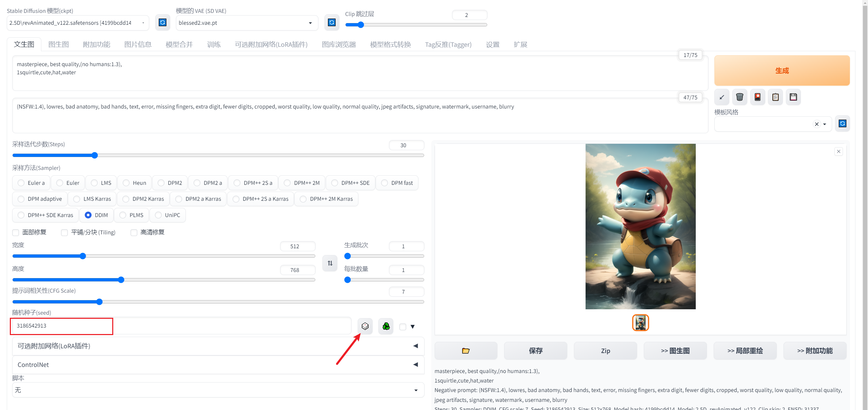This screenshot has height=410, width=868.
Task: Open the 附加功能 tab
Action: click(97, 44)
